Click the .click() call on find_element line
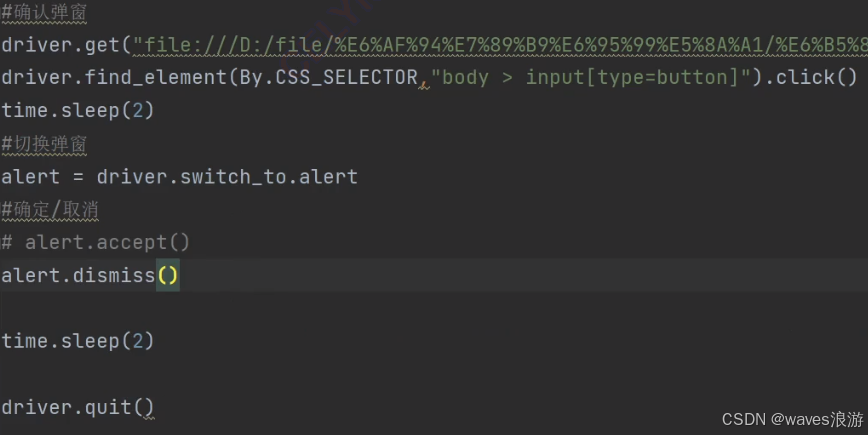The image size is (868, 435). (x=811, y=77)
